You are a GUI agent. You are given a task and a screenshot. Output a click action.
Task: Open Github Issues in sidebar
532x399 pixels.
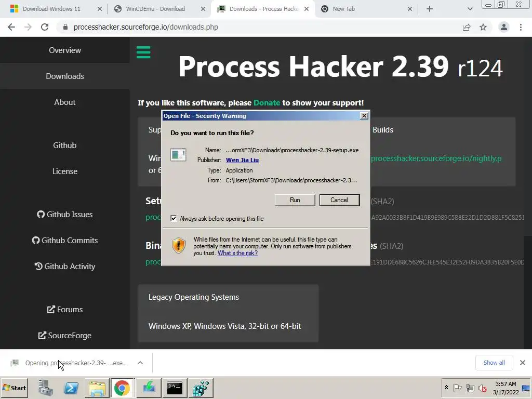click(65, 215)
